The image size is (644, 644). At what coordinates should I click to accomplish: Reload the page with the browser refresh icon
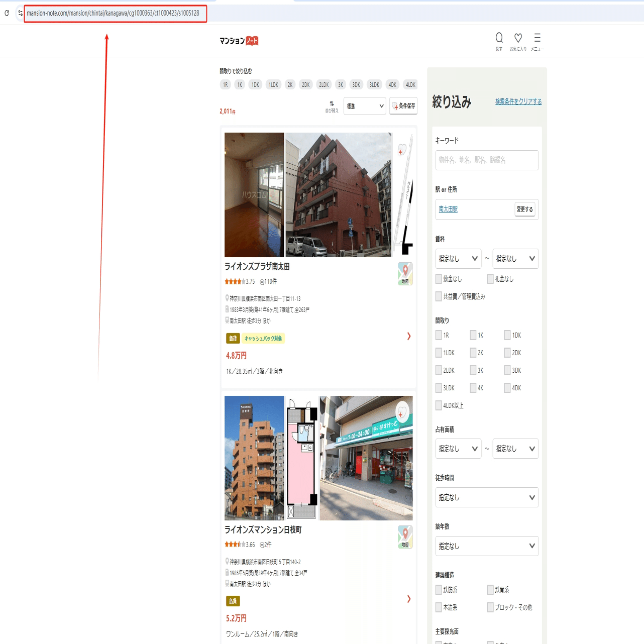tap(7, 13)
